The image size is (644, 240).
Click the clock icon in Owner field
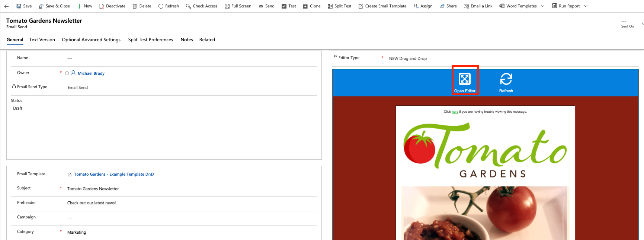(x=67, y=73)
